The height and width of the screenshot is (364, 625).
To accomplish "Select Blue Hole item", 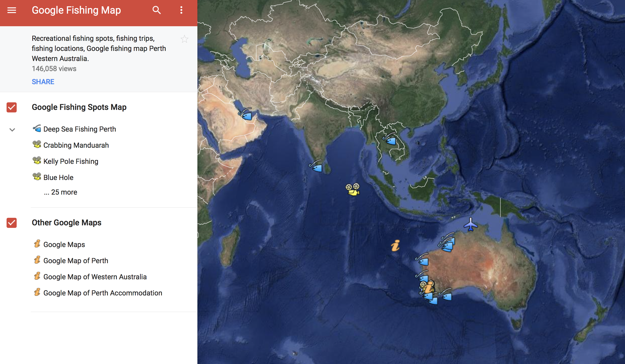I will (x=58, y=177).
